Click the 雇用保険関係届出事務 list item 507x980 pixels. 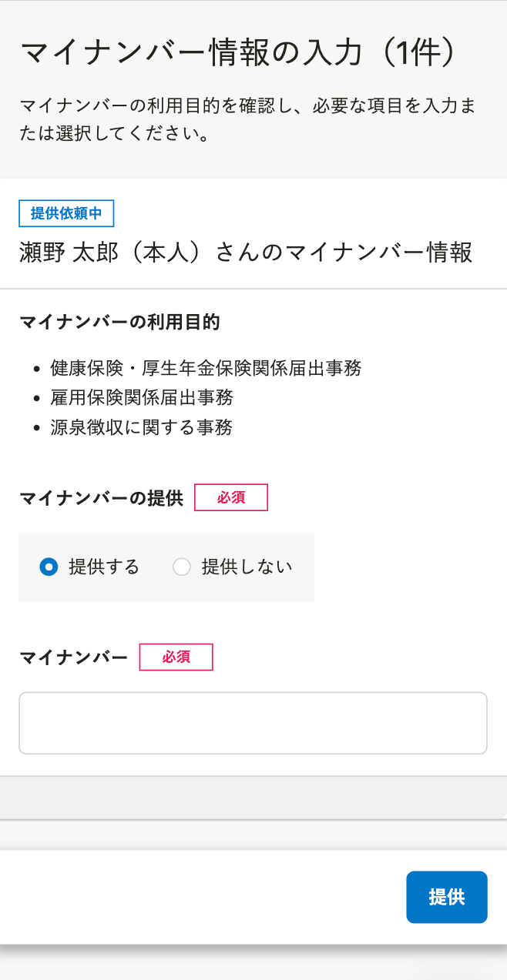(x=142, y=397)
